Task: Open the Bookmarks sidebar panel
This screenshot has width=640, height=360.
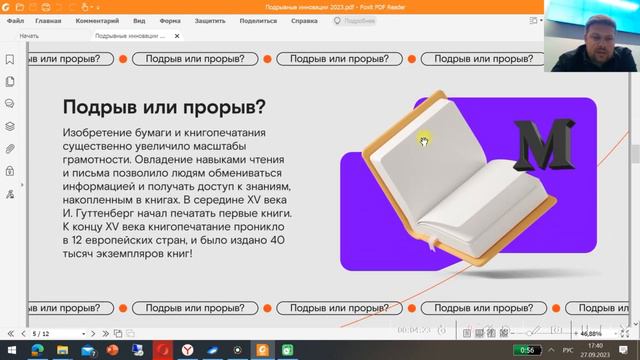Action: pyautogui.click(x=10, y=60)
